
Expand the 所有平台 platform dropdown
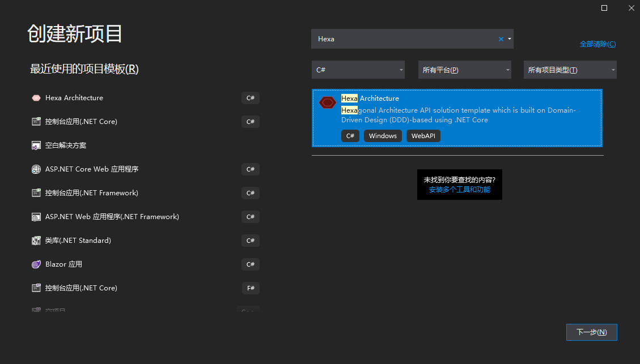click(465, 70)
